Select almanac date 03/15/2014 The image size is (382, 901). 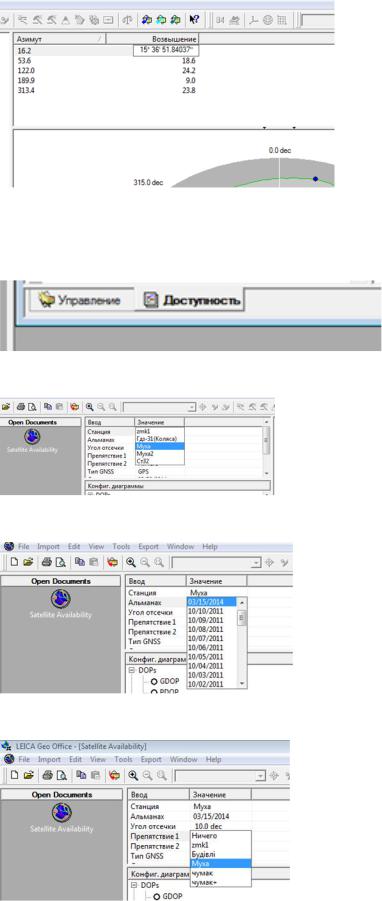tap(212, 602)
